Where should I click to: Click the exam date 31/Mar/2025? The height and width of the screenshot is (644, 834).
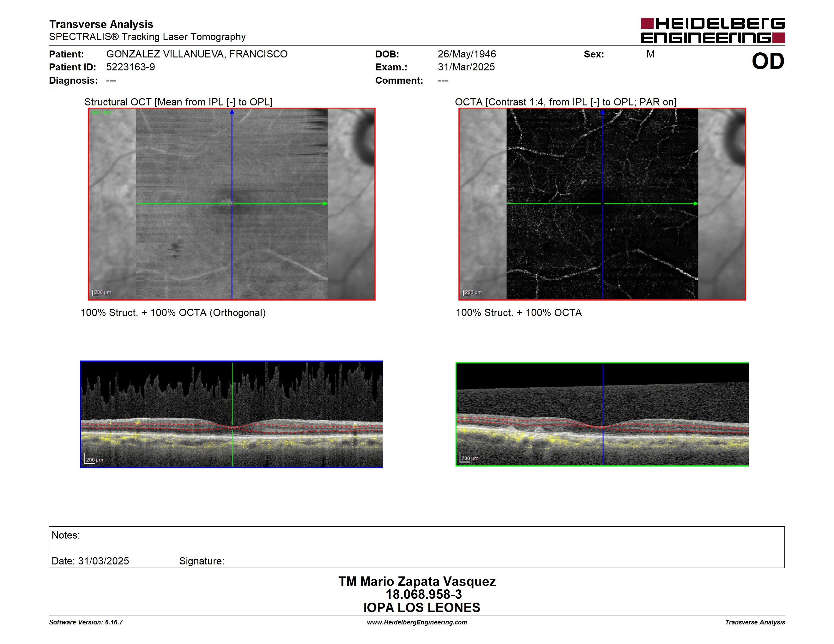point(466,67)
